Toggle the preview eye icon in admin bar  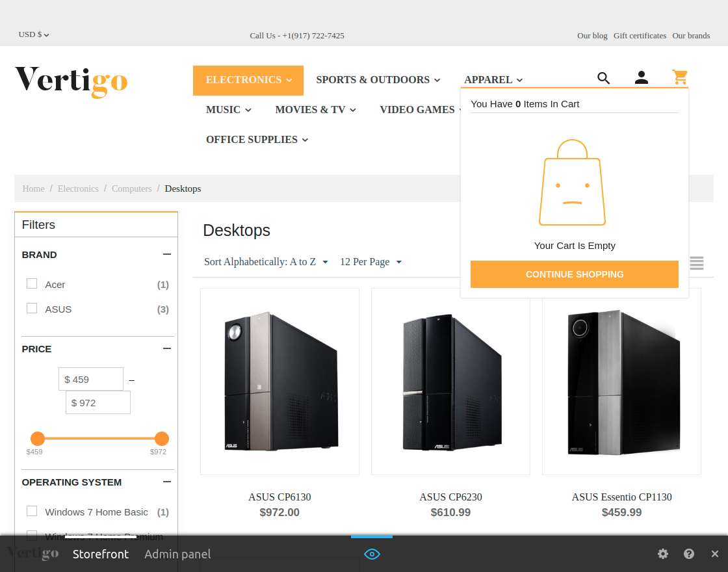[x=372, y=554]
